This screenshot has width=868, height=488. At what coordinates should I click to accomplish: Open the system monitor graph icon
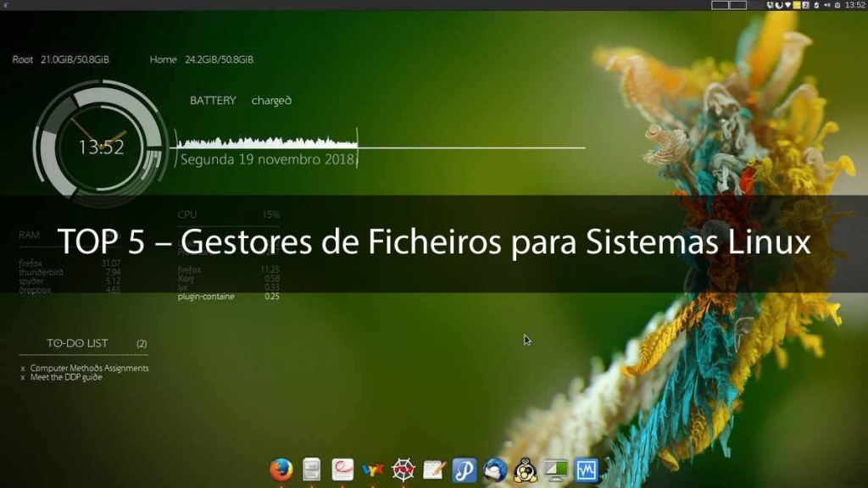(585, 469)
